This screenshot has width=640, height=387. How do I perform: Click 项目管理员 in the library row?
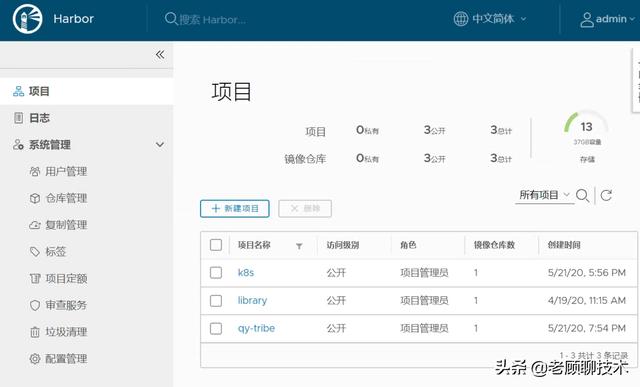click(x=424, y=300)
